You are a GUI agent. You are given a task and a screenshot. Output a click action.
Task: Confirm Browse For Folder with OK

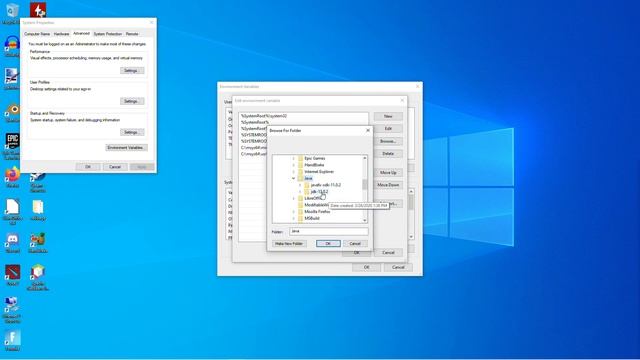point(328,244)
